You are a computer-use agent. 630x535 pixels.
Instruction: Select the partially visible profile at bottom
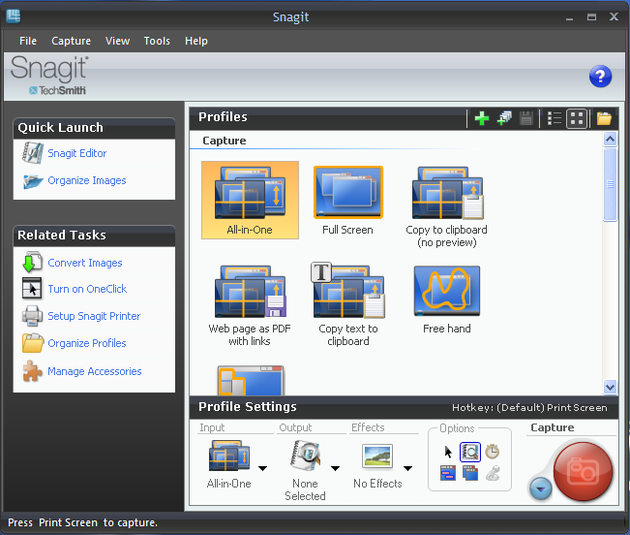(x=251, y=380)
